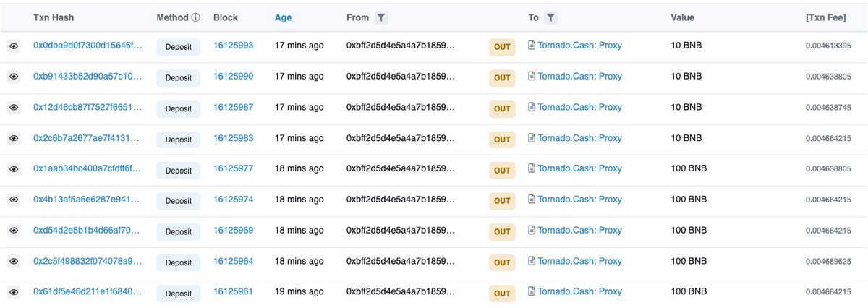Open Tornado.Cash: Proxy link in block 16125993 row

[x=579, y=45]
